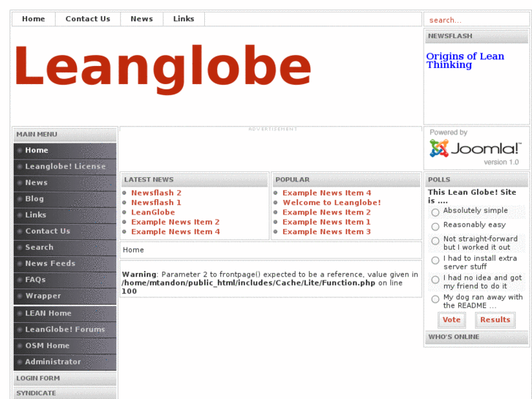
Task: Click the poll question 'This Lean Globe! Site is'
Action: coord(472,196)
